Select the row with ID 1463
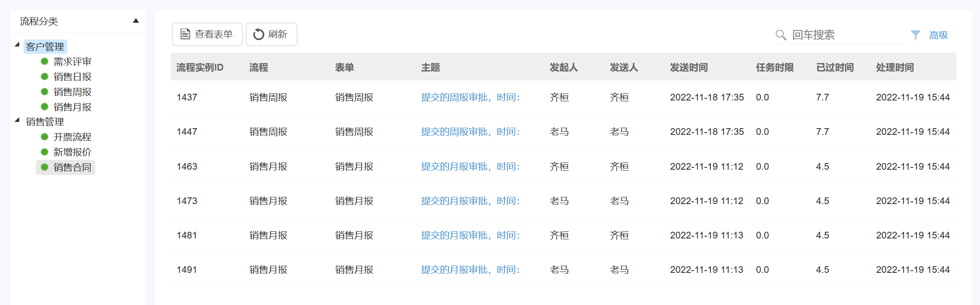 point(187,167)
